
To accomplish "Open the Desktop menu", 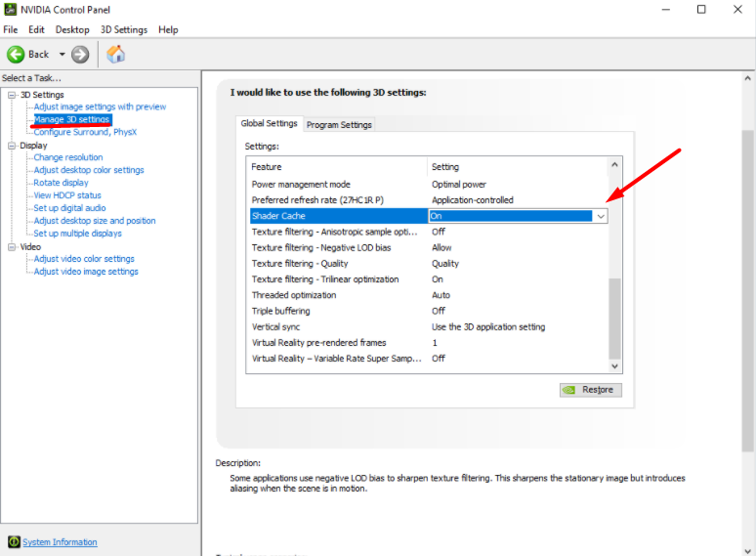I will pos(72,29).
